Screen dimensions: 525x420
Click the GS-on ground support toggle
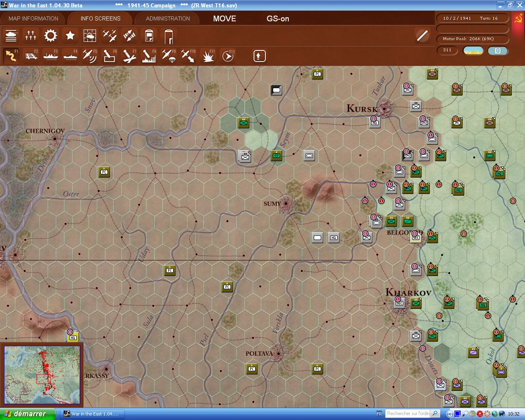point(278,18)
